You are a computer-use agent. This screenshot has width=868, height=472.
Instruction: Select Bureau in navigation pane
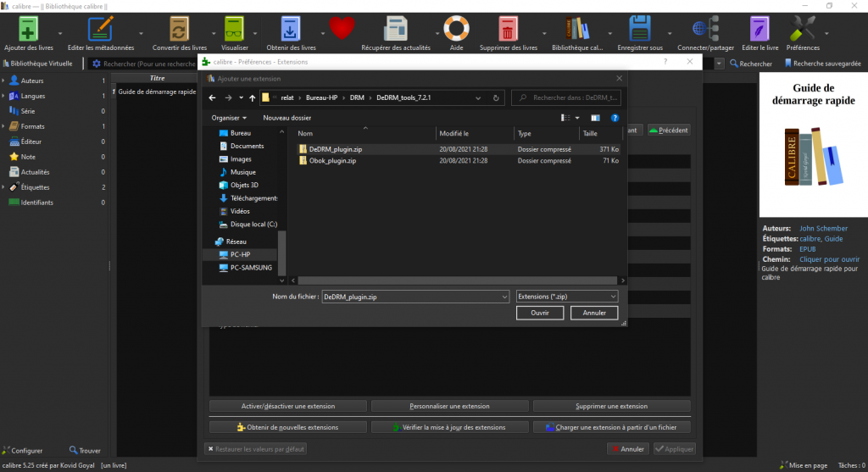tap(240, 133)
